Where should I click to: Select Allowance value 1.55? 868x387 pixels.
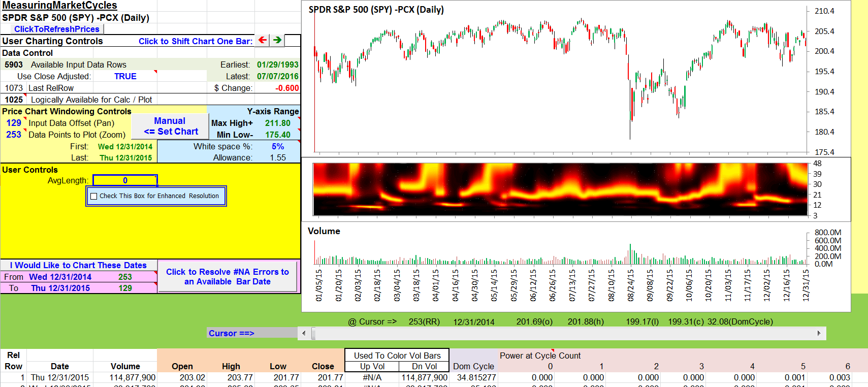click(x=277, y=157)
